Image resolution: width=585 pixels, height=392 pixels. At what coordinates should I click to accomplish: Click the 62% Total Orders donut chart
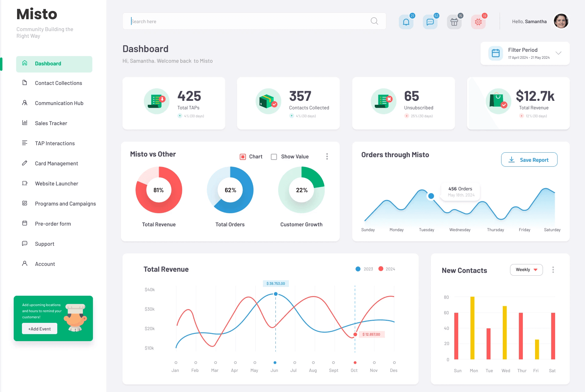pos(230,190)
